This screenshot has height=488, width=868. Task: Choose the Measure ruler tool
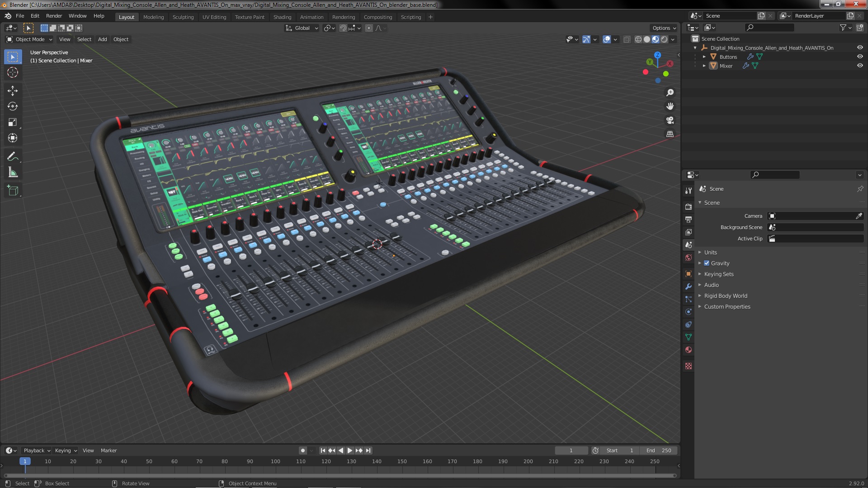click(x=13, y=173)
